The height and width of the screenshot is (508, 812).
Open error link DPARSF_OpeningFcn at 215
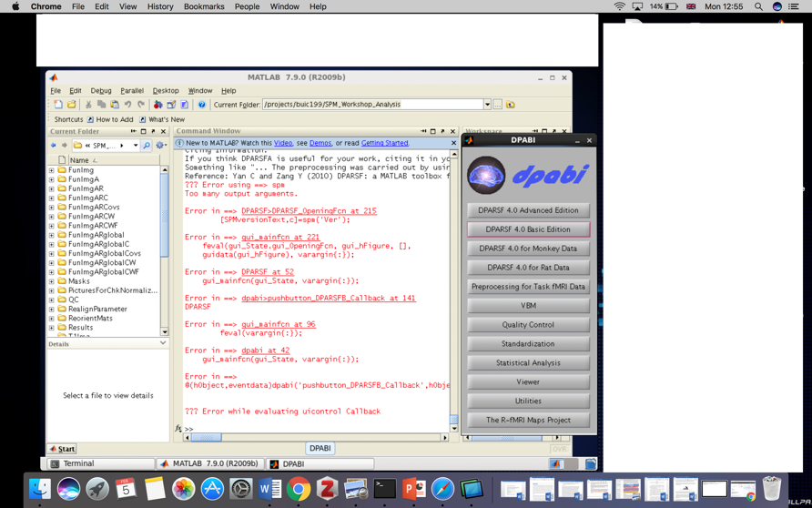pos(310,211)
